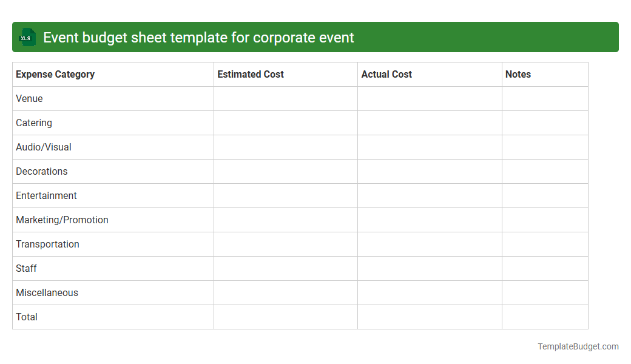Click the empty Estimated Cost cell for Venue
This screenshot has width=631, height=364.
(285, 98)
